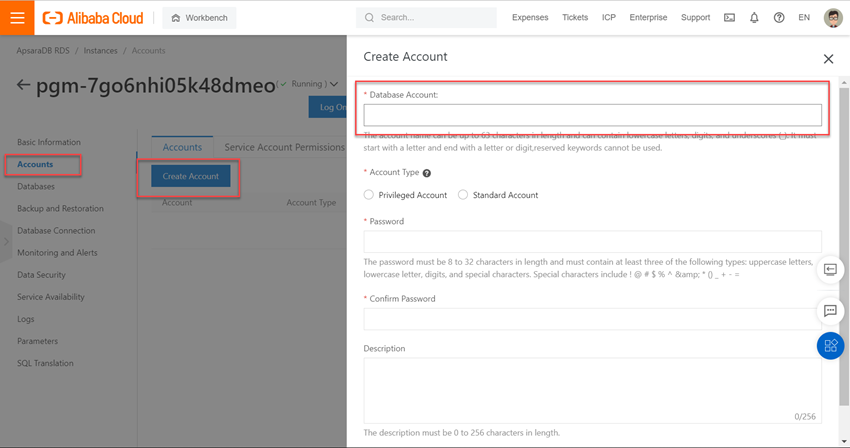Open the floating feedback screen icon
Screen dimensions: 850x448
click(x=830, y=270)
